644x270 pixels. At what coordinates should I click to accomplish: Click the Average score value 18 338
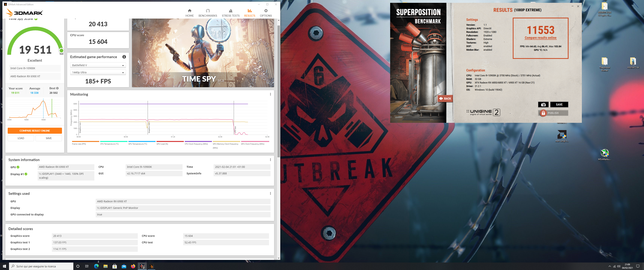[34, 93]
